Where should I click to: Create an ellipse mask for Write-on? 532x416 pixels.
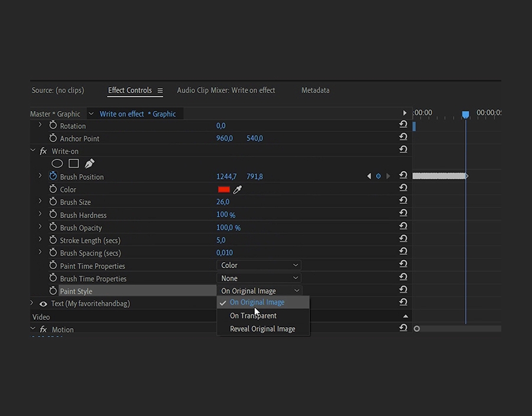pos(57,164)
